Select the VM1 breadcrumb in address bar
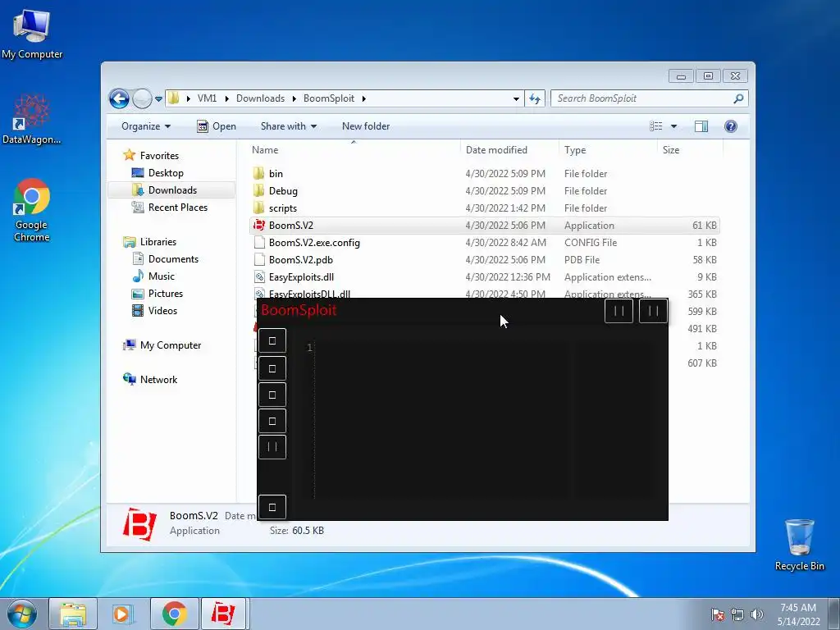Viewport: 840px width, 630px height. tap(207, 98)
